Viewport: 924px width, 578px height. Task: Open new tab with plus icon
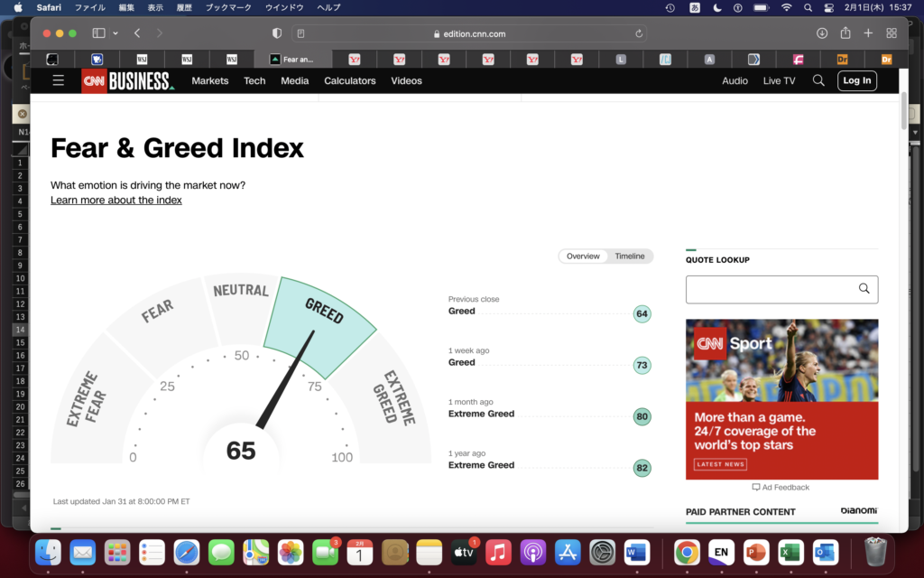pyautogui.click(x=868, y=33)
